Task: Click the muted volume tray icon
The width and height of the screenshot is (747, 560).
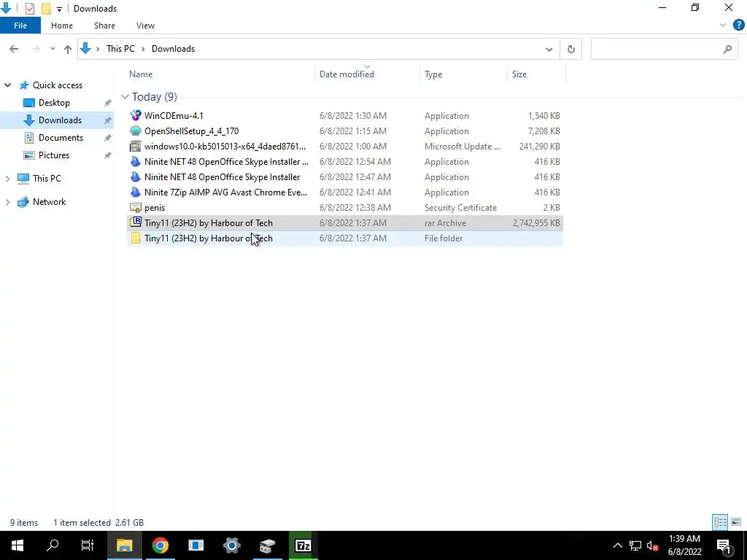Action: pos(653,545)
